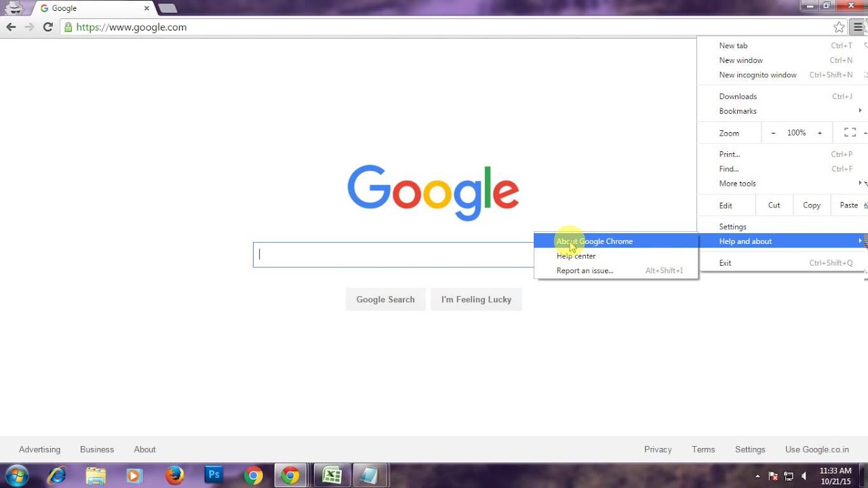Click the Chrome hamburger menu icon

pyautogui.click(x=858, y=27)
